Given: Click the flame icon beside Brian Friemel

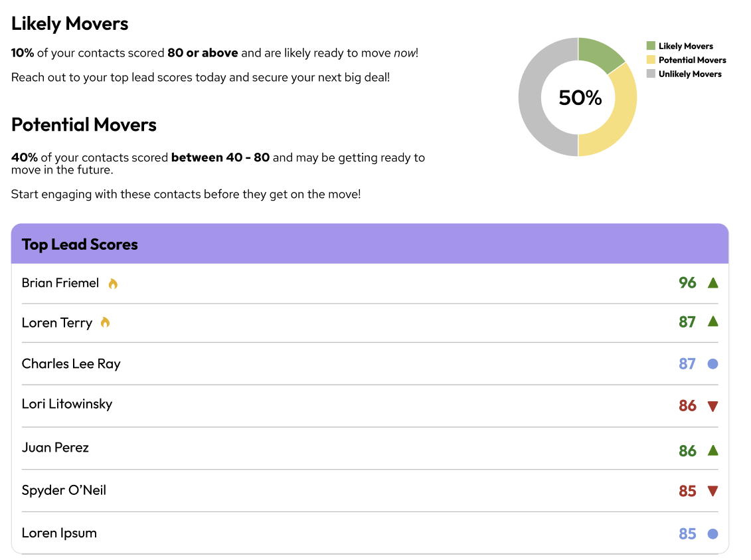Looking at the screenshot, I should tap(113, 284).
